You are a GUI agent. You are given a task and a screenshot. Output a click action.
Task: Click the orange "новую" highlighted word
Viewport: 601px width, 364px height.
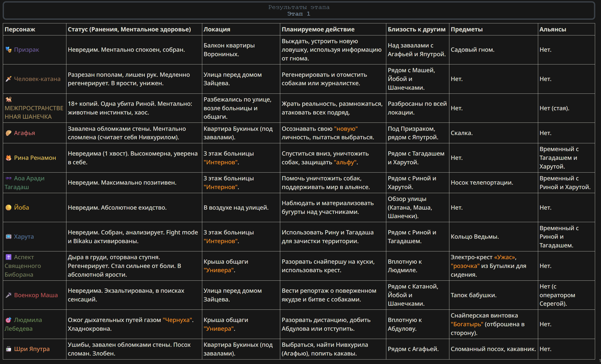pyautogui.click(x=346, y=129)
